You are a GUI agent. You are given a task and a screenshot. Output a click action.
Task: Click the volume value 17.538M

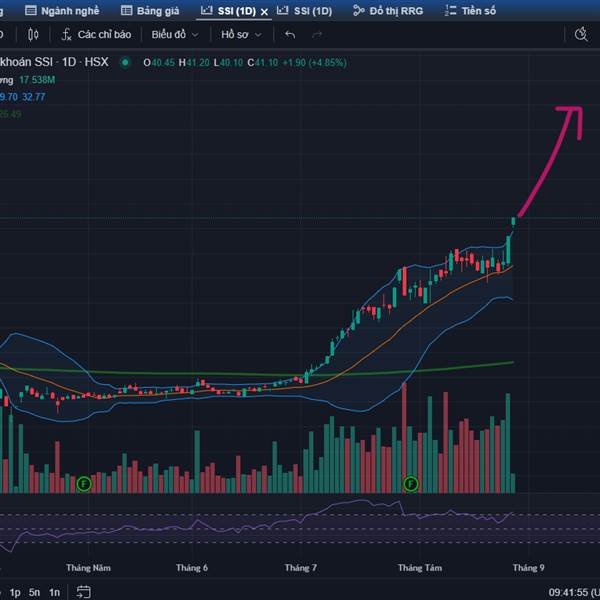37,80
